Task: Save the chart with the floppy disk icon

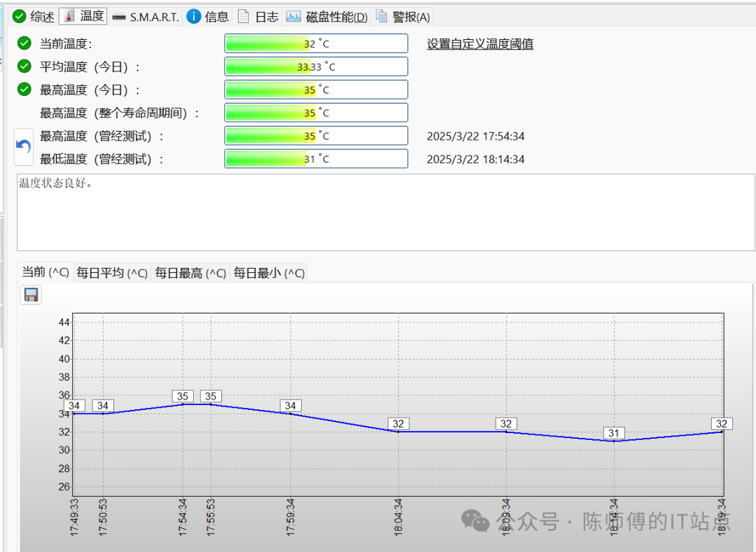Action: 31,295
